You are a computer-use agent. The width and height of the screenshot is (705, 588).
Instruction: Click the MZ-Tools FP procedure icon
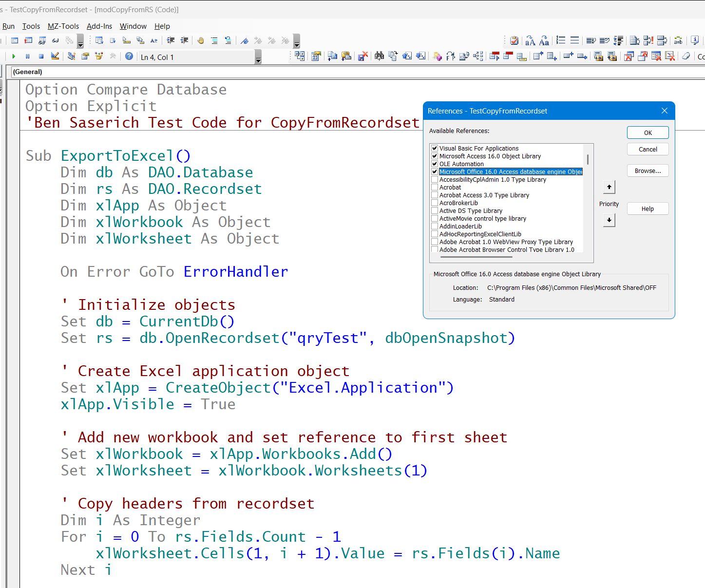point(451,57)
